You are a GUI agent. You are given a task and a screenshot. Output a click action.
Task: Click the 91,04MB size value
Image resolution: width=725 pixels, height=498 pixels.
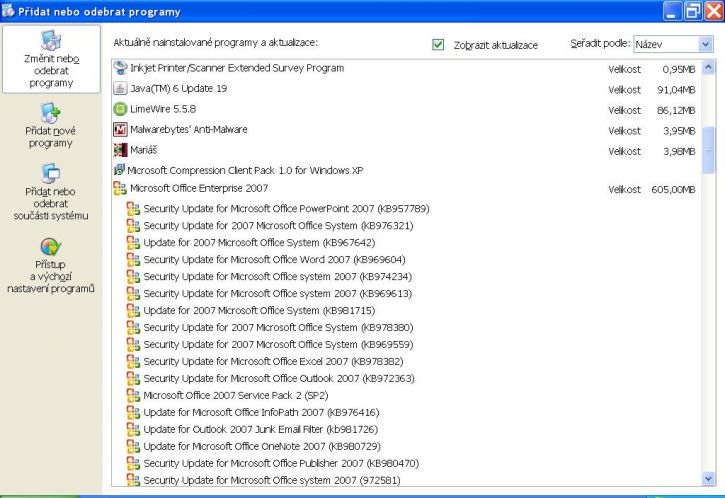(676, 90)
